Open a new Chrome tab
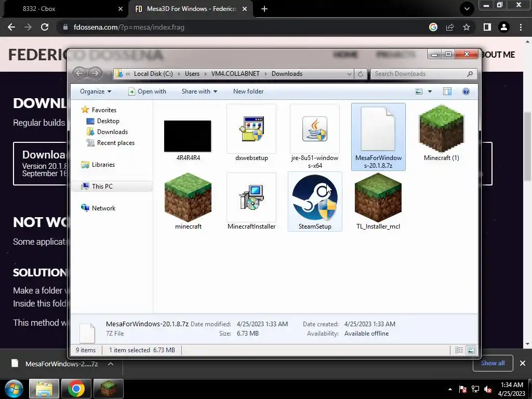 coord(264,9)
